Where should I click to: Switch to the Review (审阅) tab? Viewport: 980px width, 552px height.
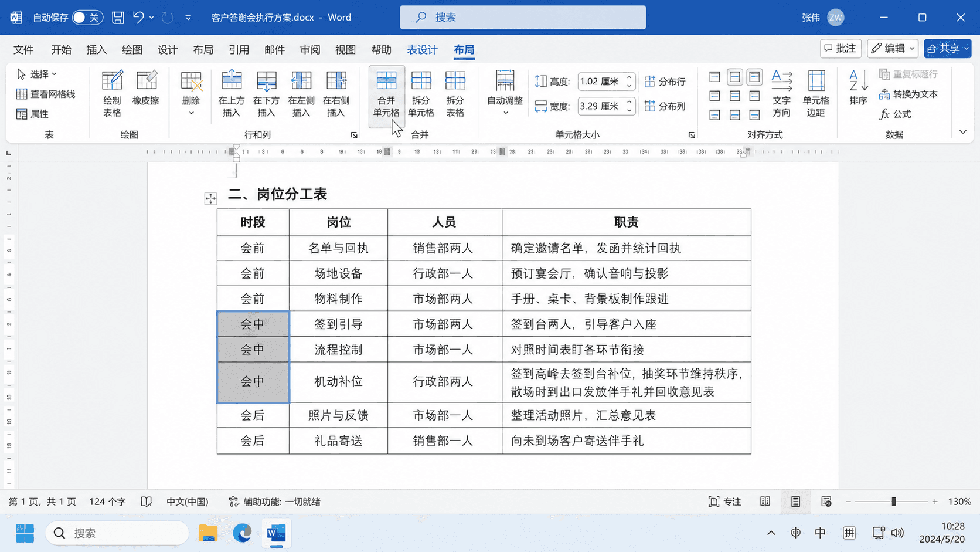(x=310, y=50)
